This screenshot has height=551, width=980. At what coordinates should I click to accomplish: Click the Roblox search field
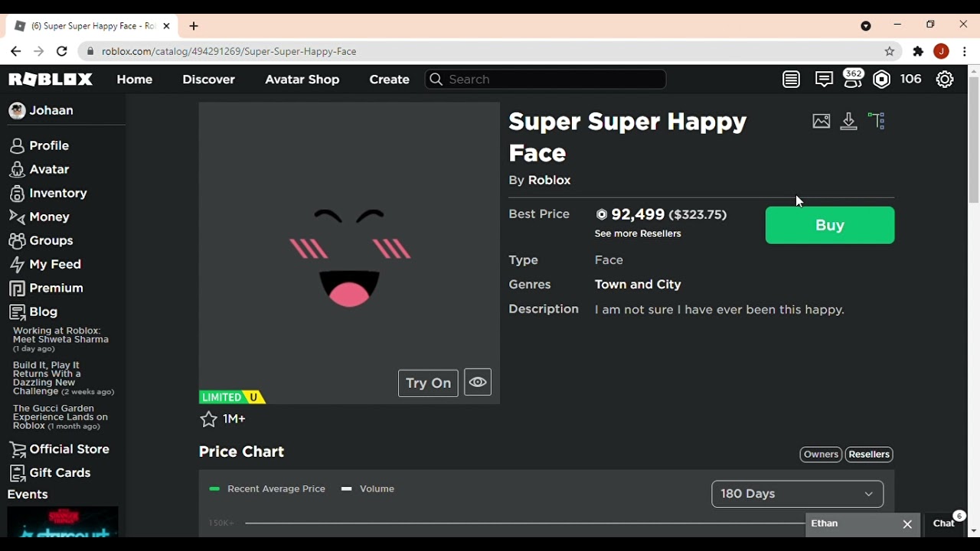click(545, 80)
